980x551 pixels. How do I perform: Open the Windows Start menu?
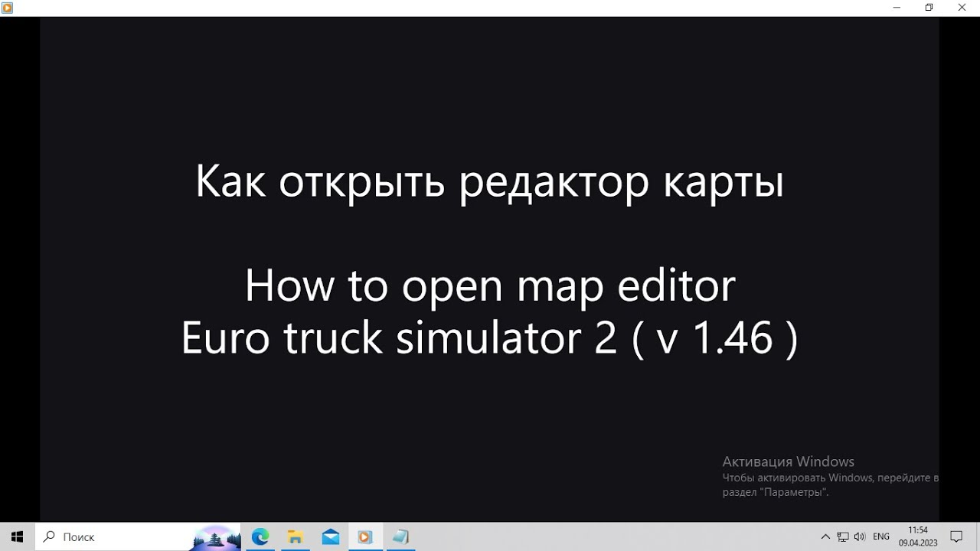(17, 536)
